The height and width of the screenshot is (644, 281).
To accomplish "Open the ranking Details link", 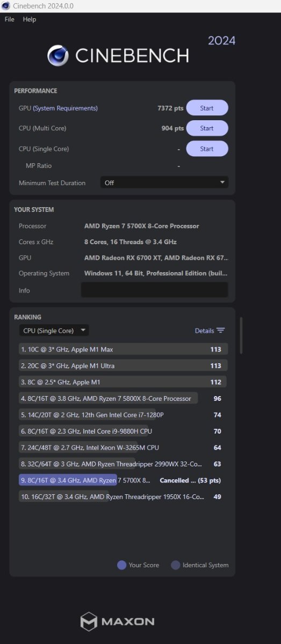I will coord(204,331).
